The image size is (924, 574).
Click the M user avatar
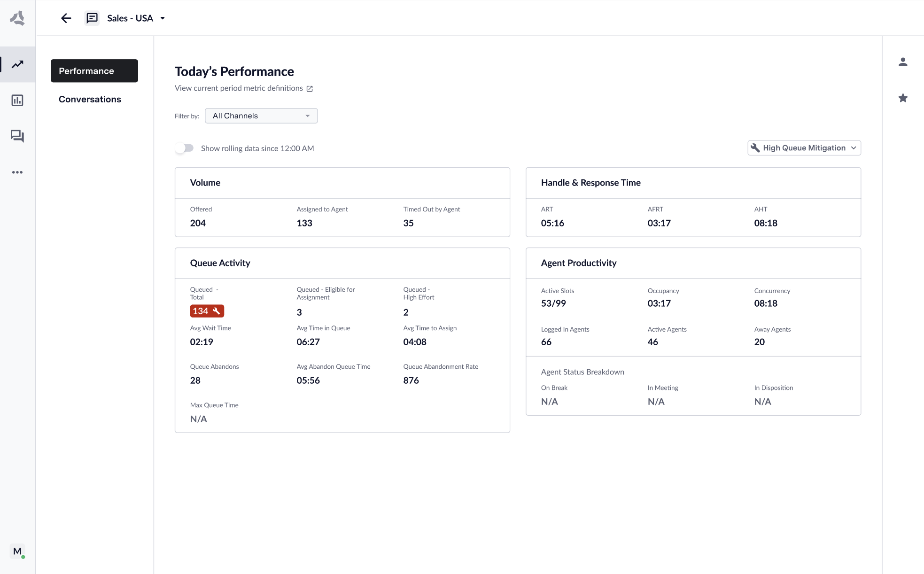pos(17,551)
